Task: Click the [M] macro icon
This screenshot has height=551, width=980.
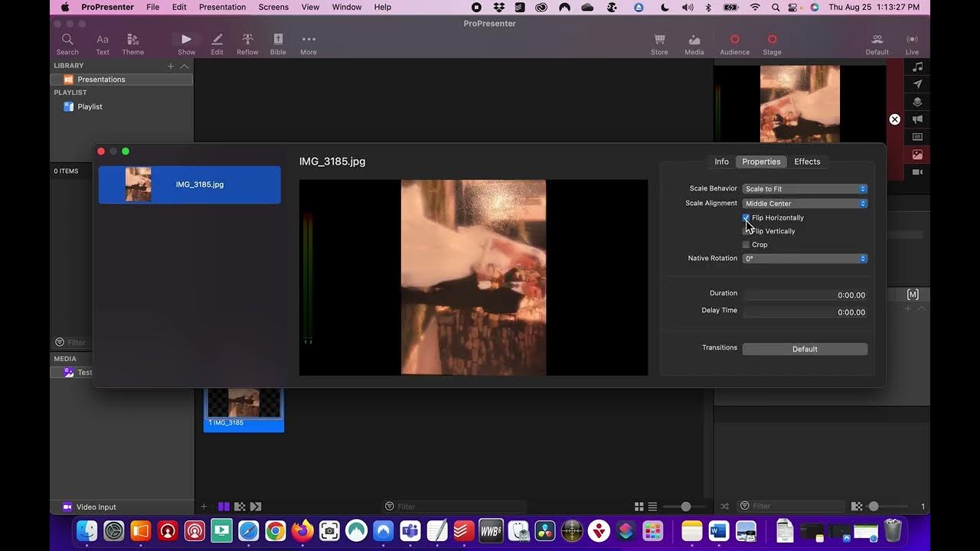Action: [913, 295]
